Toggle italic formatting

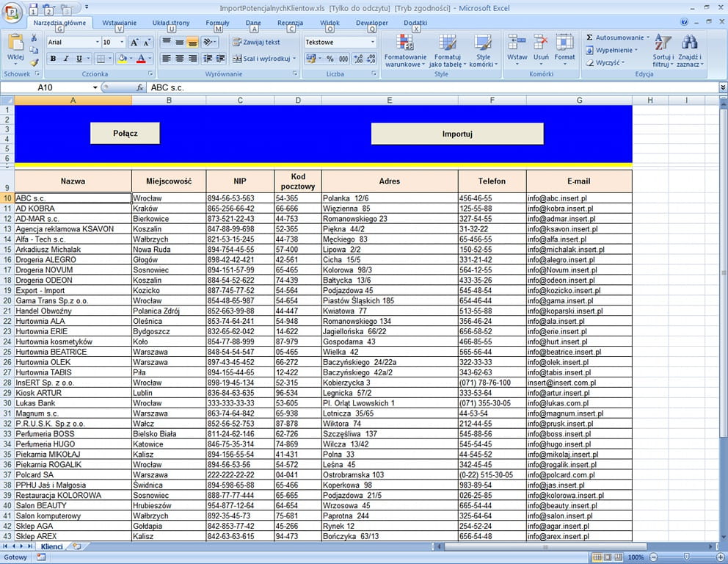click(x=65, y=59)
